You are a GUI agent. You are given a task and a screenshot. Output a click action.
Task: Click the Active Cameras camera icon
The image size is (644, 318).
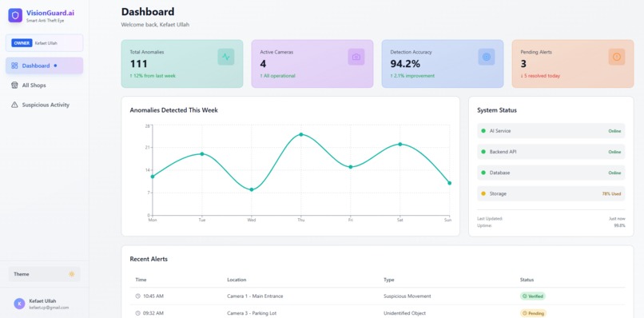(356, 57)
